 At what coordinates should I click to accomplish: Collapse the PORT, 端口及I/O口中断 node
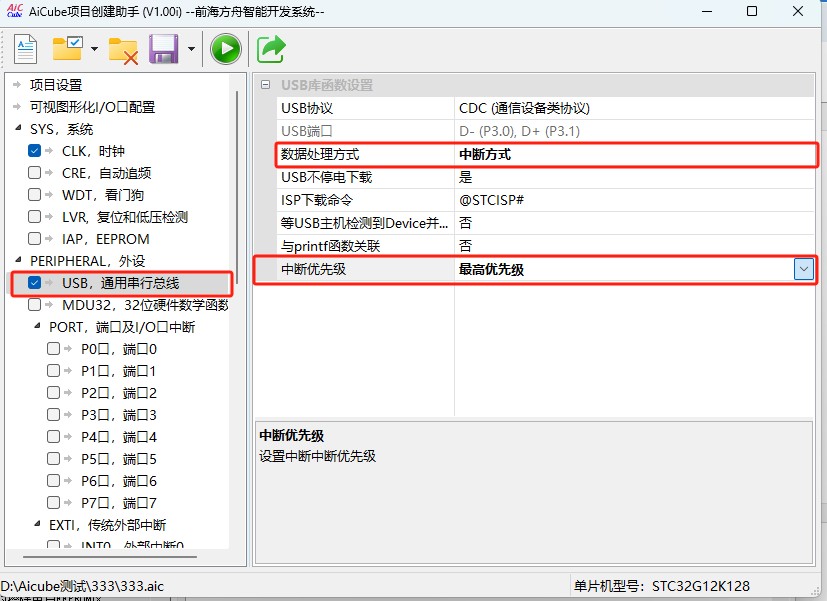[x=37, y=326]
